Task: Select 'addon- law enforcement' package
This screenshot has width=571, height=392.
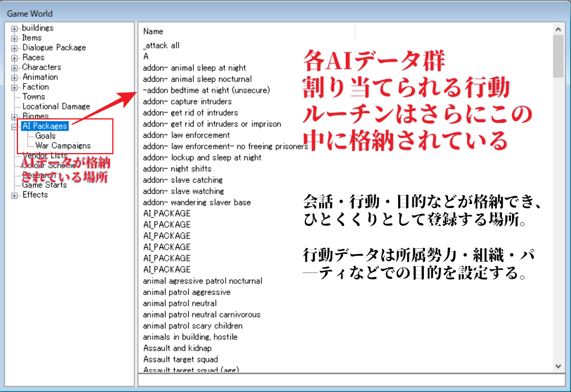Action: [x=186, y=135]
